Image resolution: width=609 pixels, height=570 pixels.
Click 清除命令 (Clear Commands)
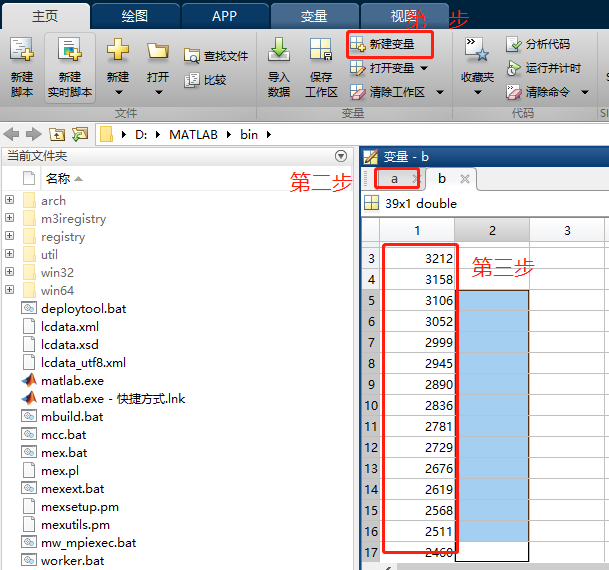538,92
